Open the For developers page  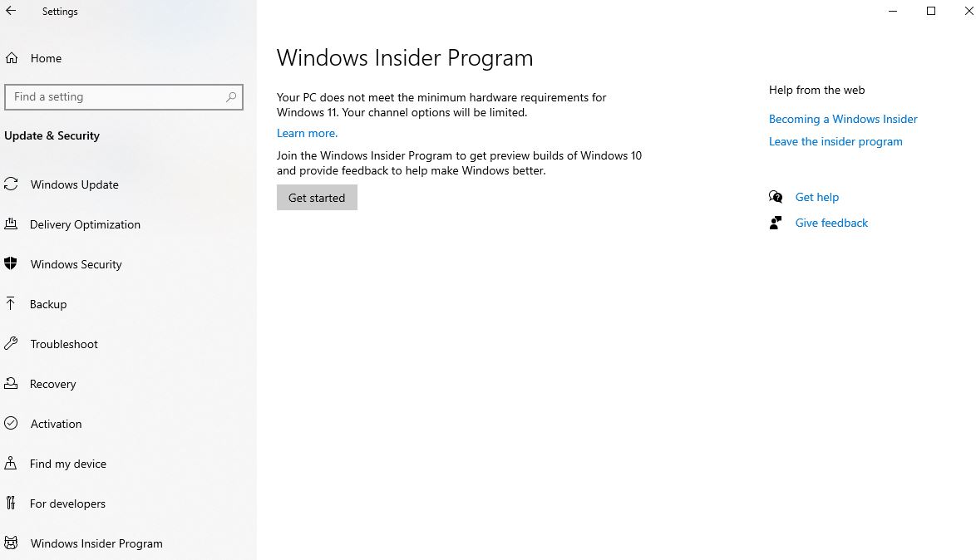(x=67, y=504)
